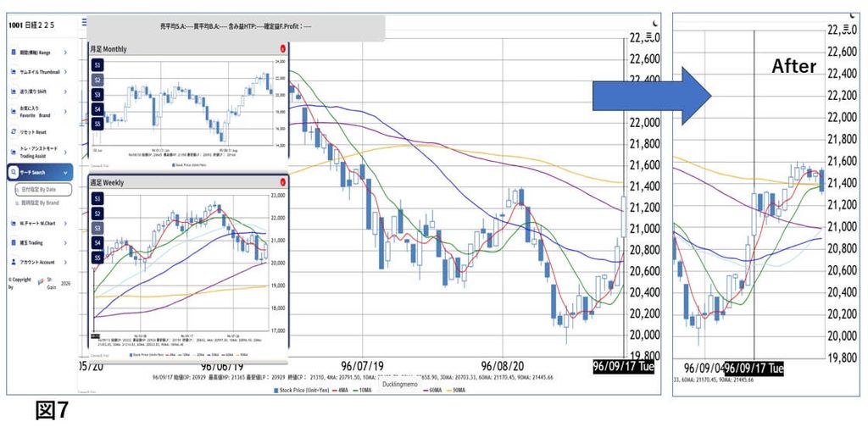Click the 96/09/04 date label in After panel

tap(704, 368)
